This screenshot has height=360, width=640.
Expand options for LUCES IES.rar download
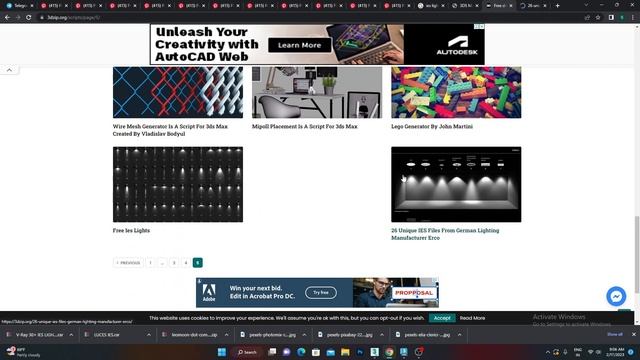(149, 335)
